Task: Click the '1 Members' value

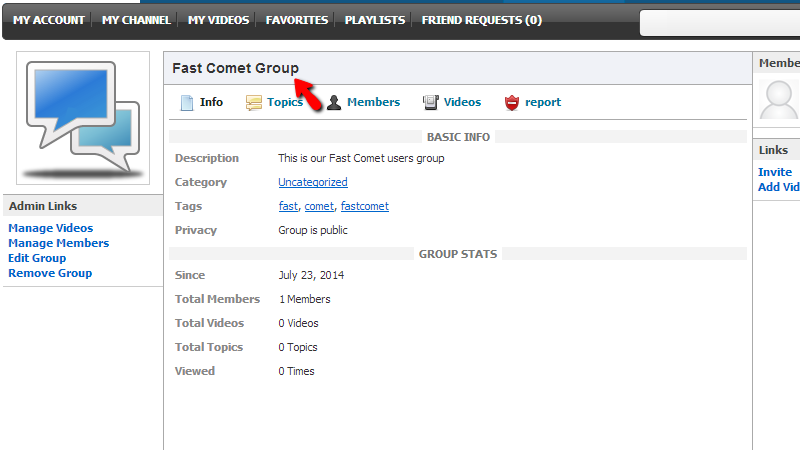Action: point(305,299)
